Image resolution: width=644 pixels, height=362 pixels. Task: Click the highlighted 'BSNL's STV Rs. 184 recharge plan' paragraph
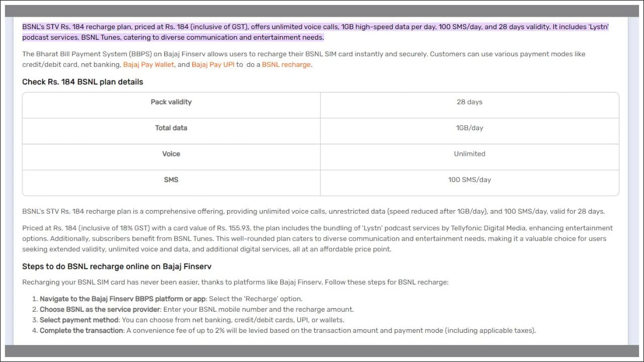click(315, 32)
